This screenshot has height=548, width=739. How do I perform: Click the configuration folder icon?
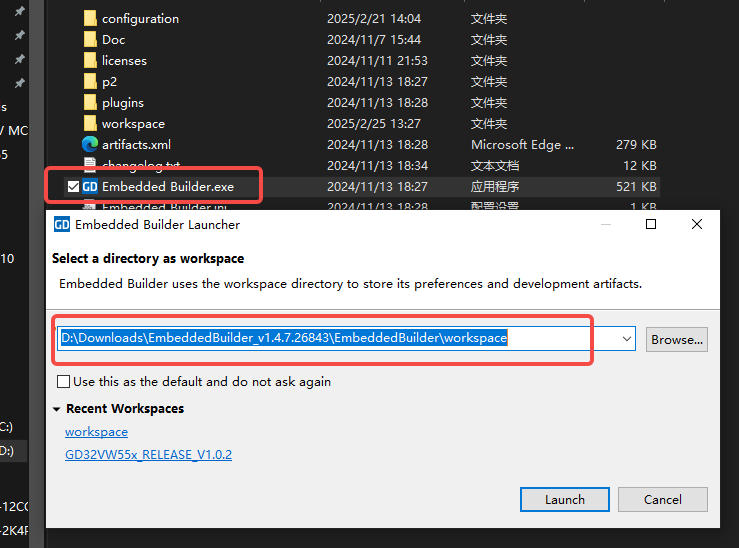point(90,19)
